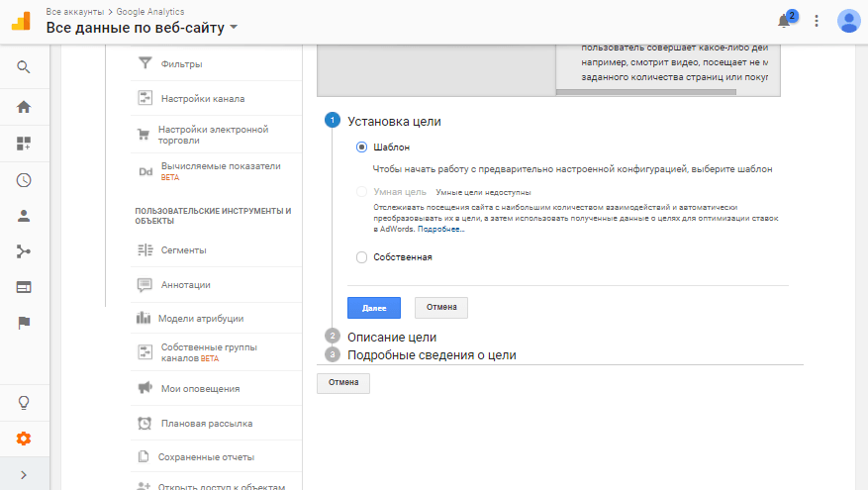Open Real-time reports clock icon
868x490 pixels.
24,180
